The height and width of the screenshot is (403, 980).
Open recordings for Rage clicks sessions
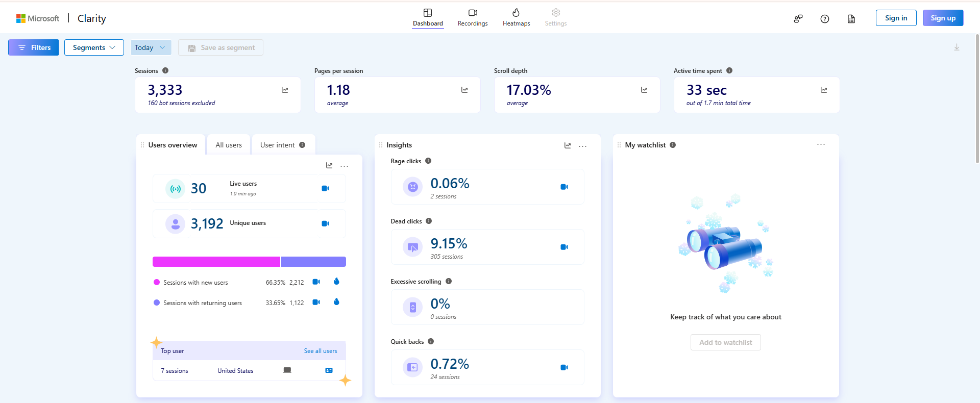[x=564, y=187]
